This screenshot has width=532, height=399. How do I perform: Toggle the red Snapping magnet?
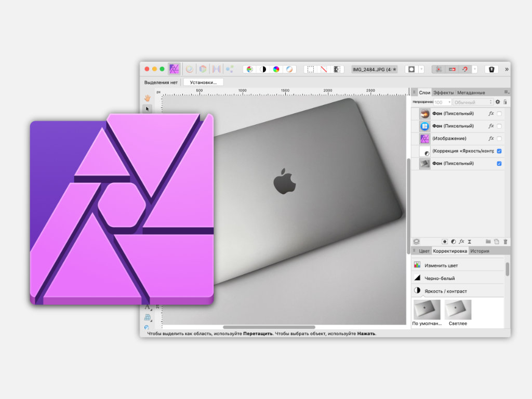click(465, 69)
